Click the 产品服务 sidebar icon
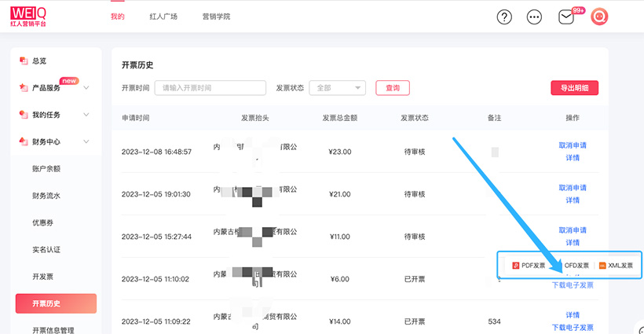 click(24, 87)
